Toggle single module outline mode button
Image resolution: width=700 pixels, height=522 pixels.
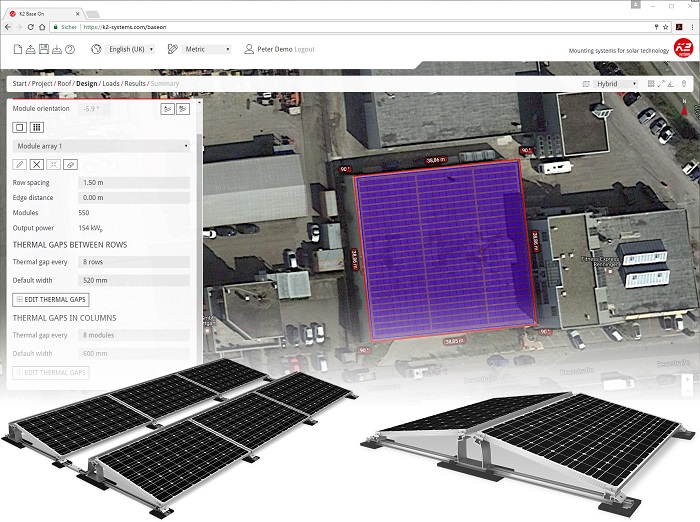click(19, 127)
